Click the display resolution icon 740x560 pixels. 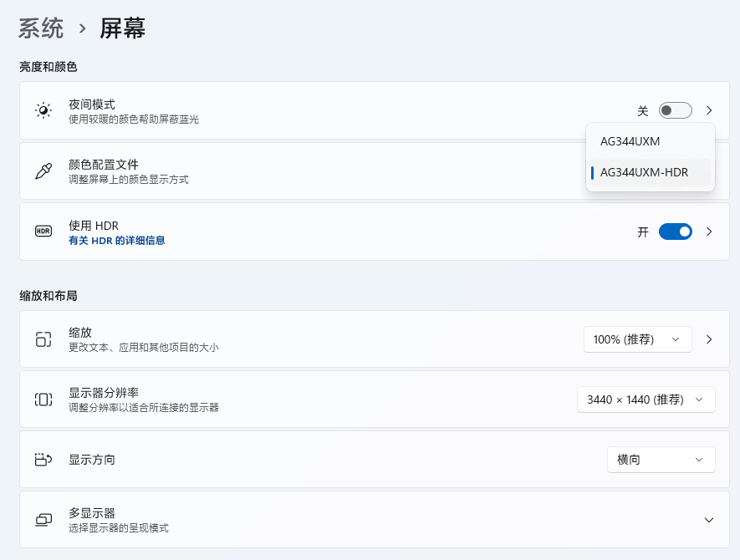pos(43,400)
